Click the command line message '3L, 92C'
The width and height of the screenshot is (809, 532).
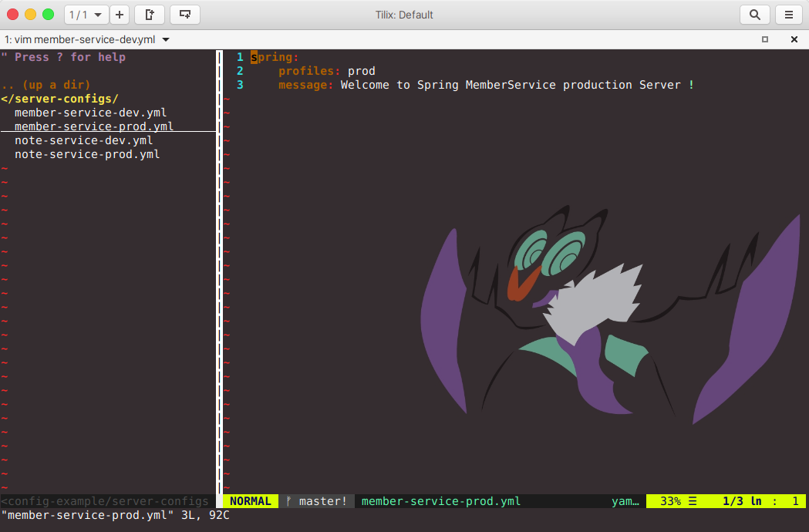pyautogui.click(x=205, y=515)
